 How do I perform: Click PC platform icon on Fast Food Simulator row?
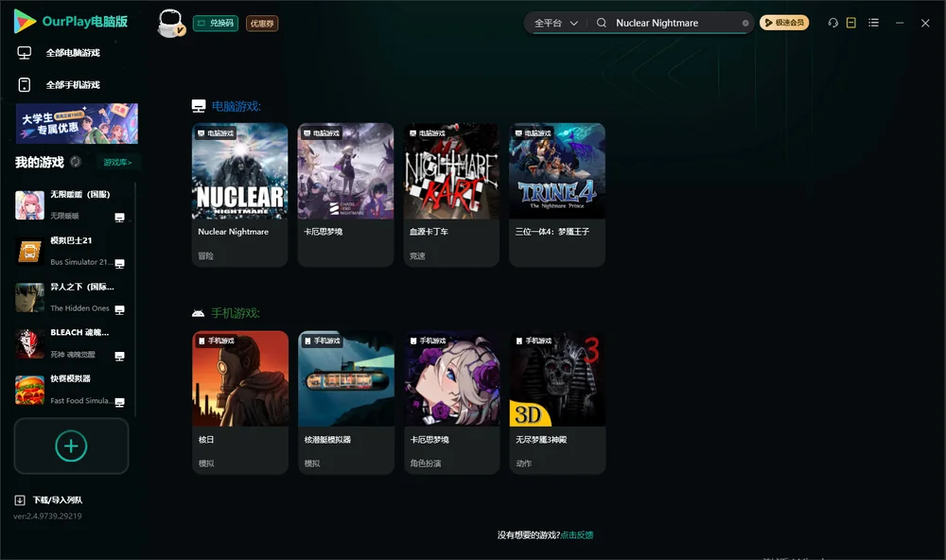tap(119, 403)
